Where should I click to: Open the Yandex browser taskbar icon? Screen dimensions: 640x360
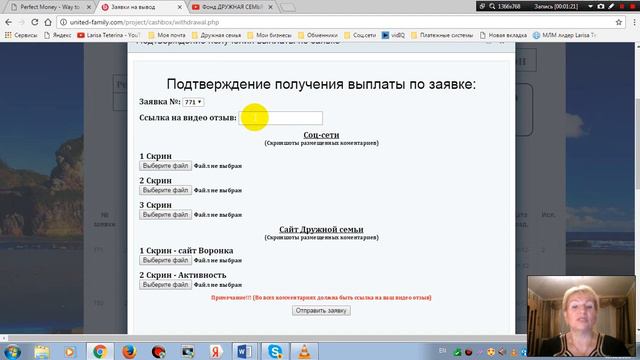[216, 351]
